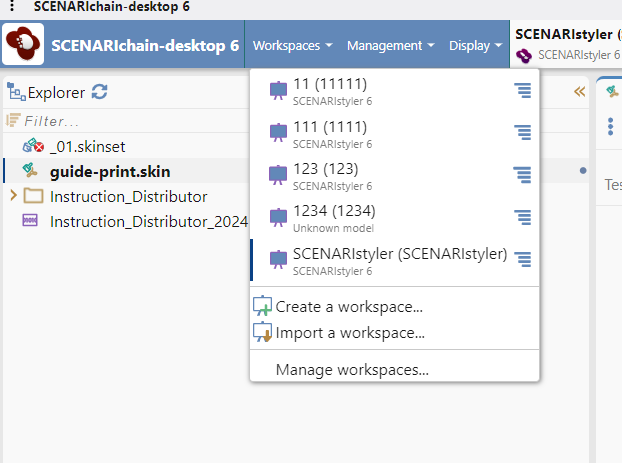Click the Filter sort icon
622x463 pixels.
click(x=13, y=120)
